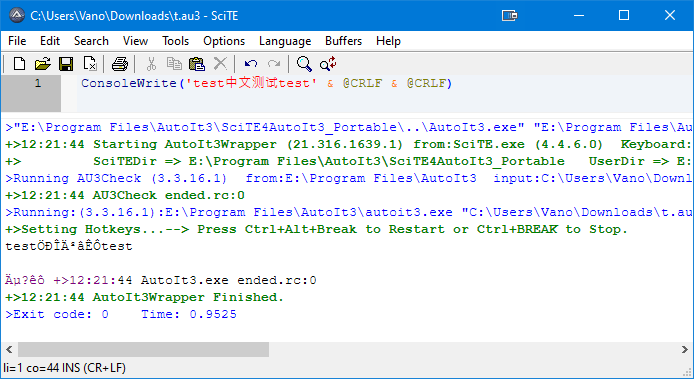
Task: Click the horizontal scrollbar thumb
Action: tap(143, 349)
